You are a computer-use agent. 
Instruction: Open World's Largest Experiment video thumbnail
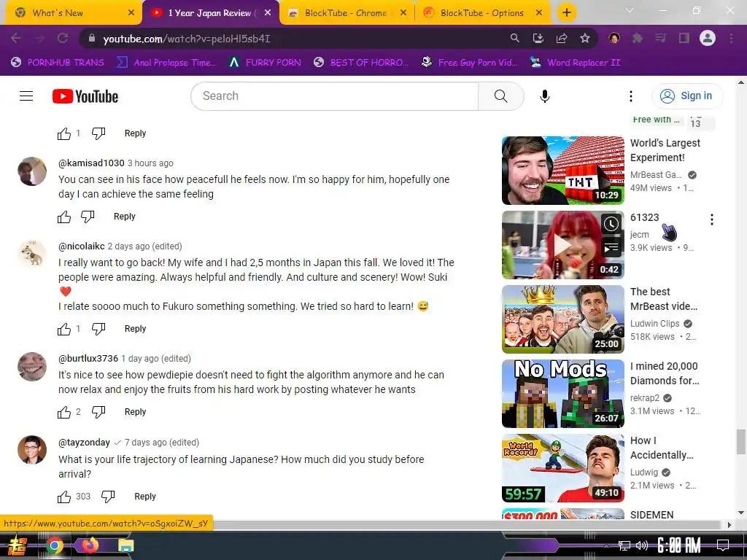click(562, 171)
